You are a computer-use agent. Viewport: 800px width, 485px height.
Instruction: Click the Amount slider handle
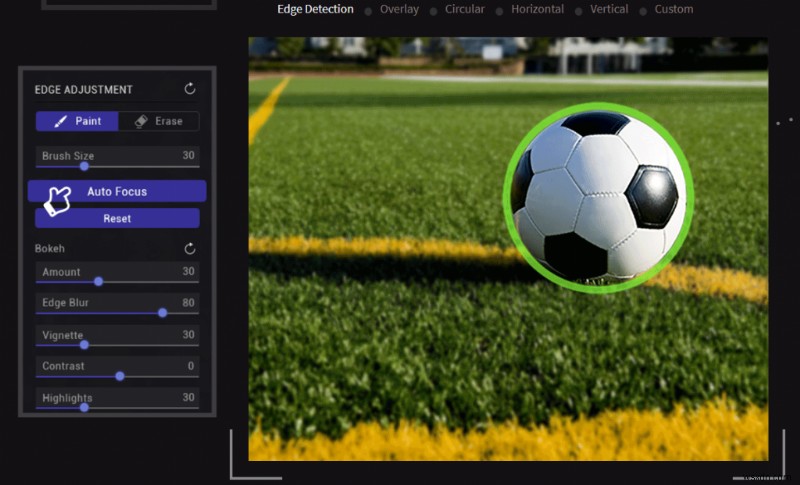tap(98, 282)
